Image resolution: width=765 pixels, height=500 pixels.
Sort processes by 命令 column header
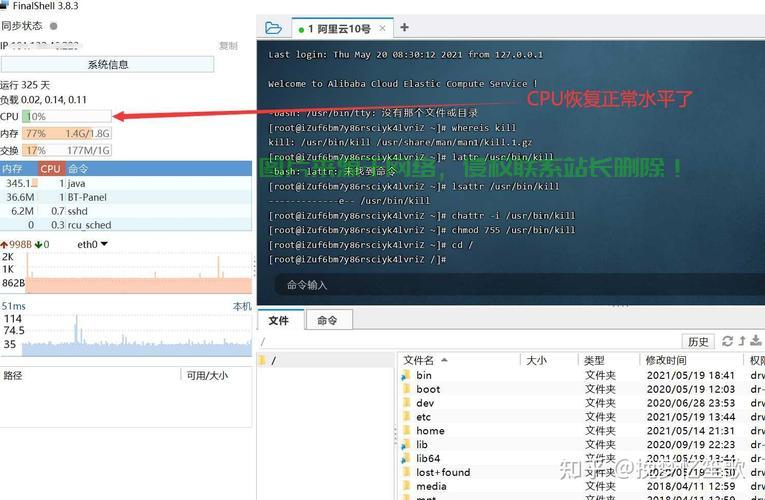[159, 169]
